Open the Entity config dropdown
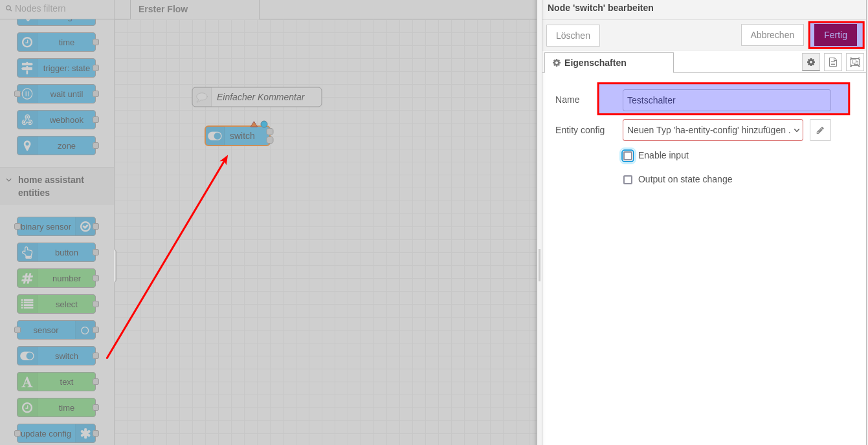 pos(713,130)
